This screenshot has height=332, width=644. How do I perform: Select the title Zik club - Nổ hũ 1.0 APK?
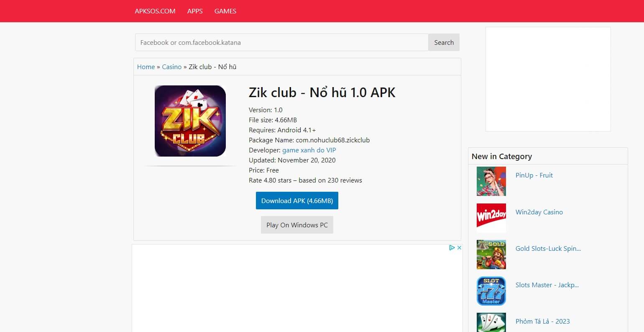click(322, 93)
